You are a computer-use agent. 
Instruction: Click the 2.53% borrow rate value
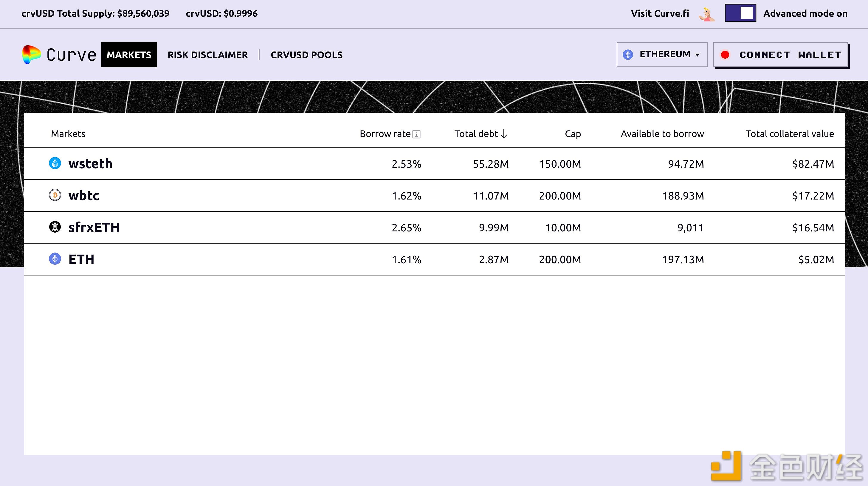click(406, 164)
